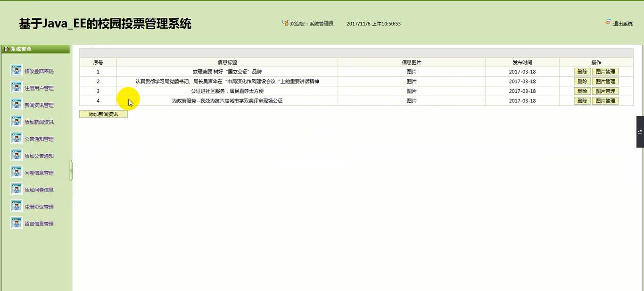This screenshot has height=291, width=644.
Task: Click the 信息标题 column header
Action: coord(227,62)
